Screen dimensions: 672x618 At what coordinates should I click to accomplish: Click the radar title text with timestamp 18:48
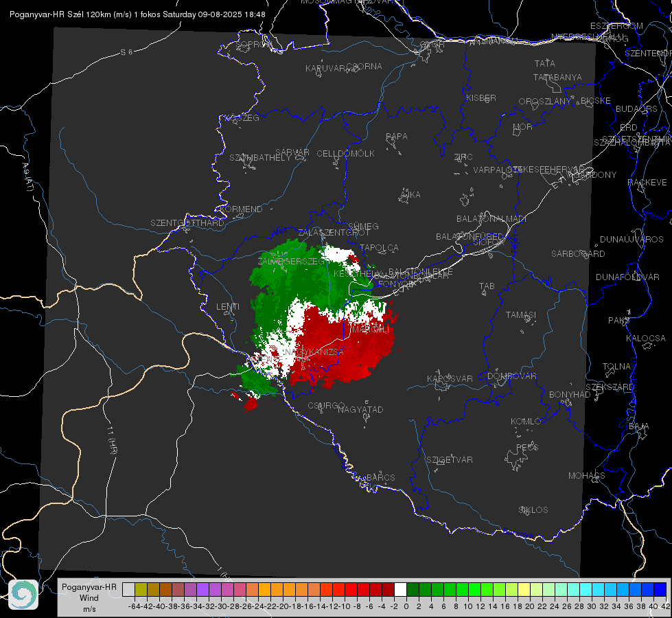(x=137, y=14)
